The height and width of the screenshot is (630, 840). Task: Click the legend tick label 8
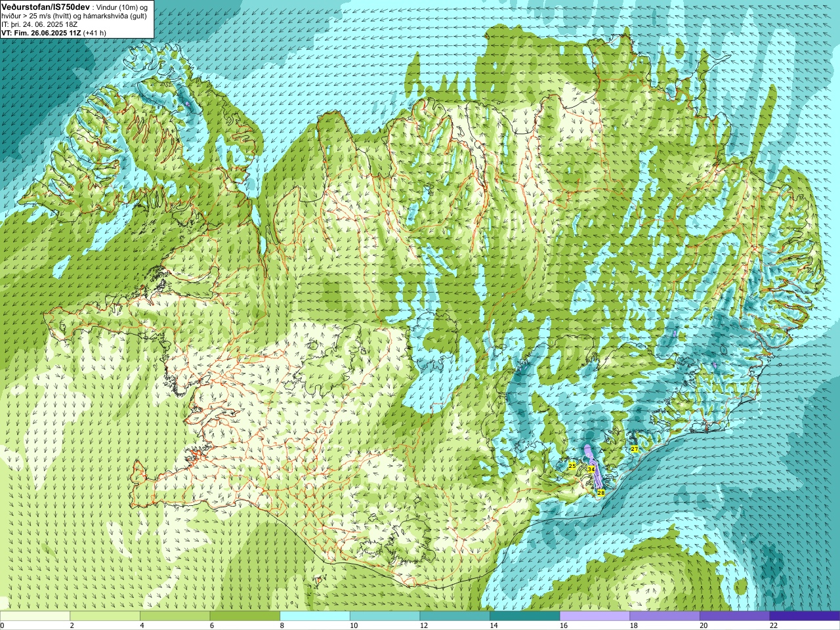point(282,625)
